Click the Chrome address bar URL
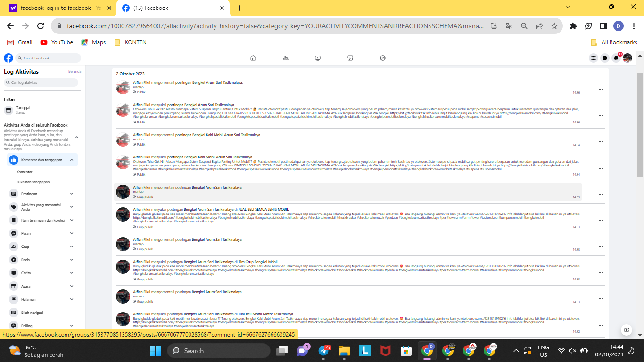 coord(275,26)
